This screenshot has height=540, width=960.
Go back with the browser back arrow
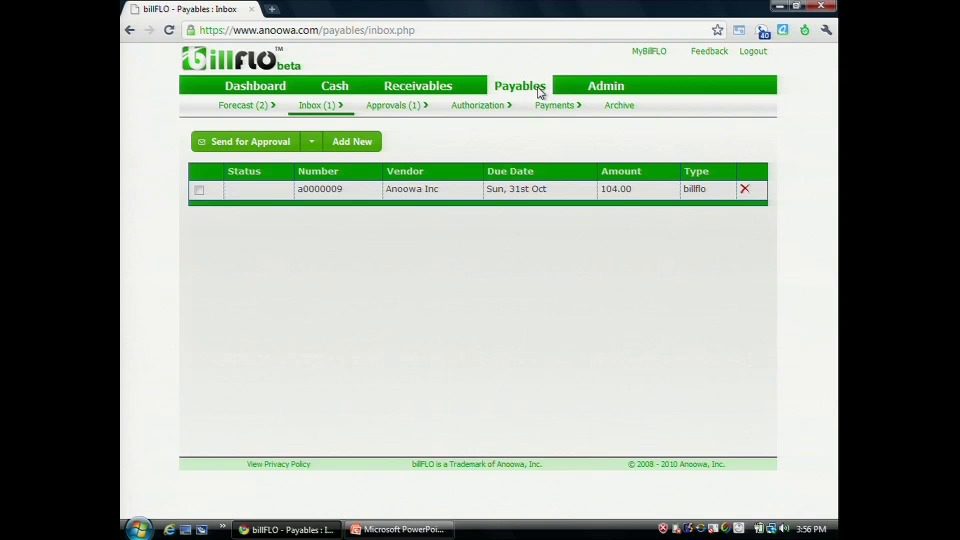tap(130, 30)
